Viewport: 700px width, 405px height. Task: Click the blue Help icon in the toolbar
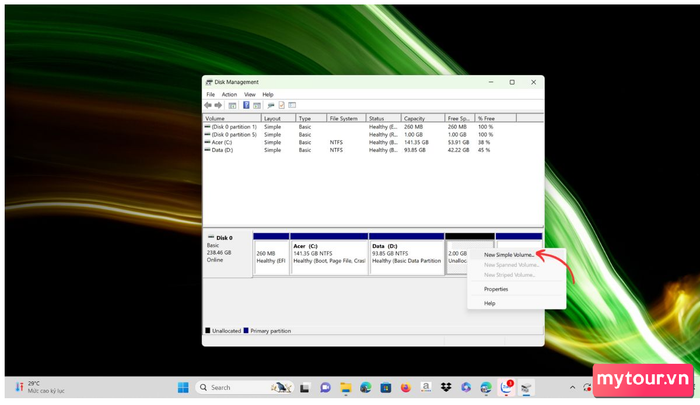[246, 105]
